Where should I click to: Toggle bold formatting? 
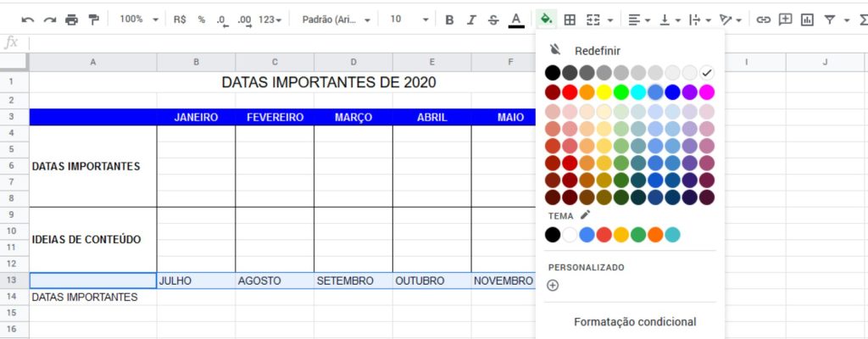click(x=449, y=20)
